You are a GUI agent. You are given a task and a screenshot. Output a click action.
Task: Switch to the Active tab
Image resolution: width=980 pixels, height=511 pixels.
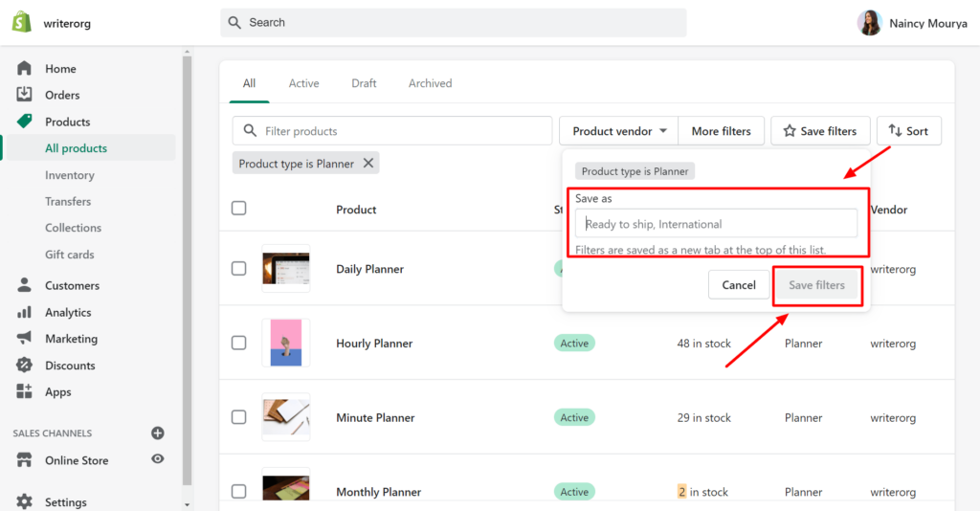[303, 83]
